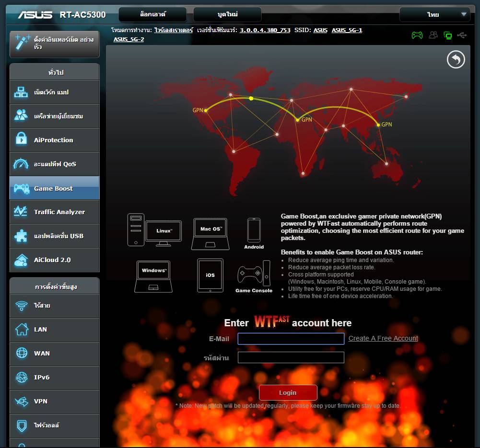Viewport: 480px width, 448px height.
Task: Click the Adaptive QoS speedometer icon
Action: 21,163
